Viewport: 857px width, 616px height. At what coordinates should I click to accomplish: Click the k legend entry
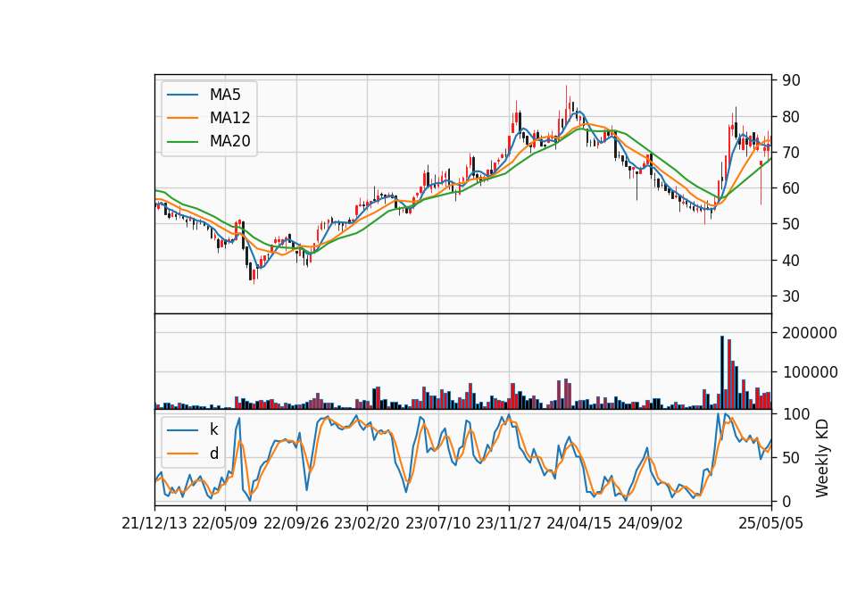tap(213, 429)
